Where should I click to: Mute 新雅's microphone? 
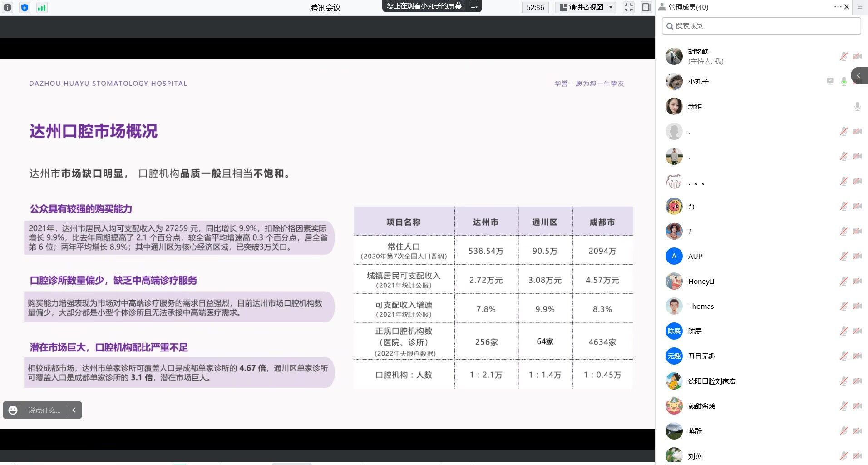coord(857,106)
